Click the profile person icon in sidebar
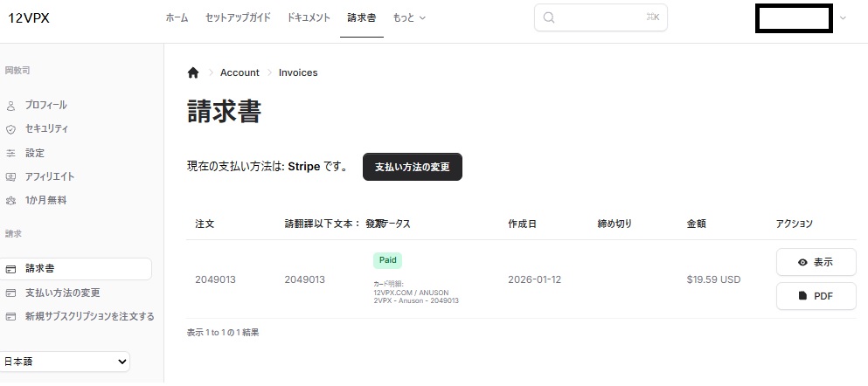The height and width of the screenshot is (386, 868). tap(11, 106)
